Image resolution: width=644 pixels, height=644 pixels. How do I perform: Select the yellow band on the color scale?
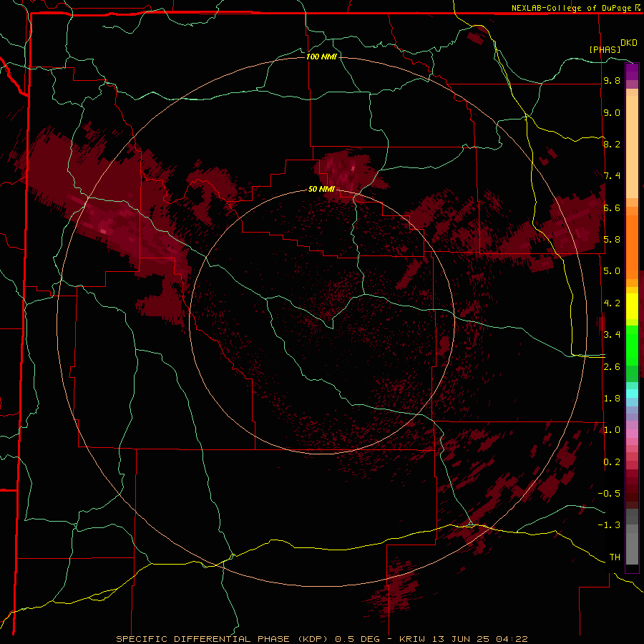(632, 306)
